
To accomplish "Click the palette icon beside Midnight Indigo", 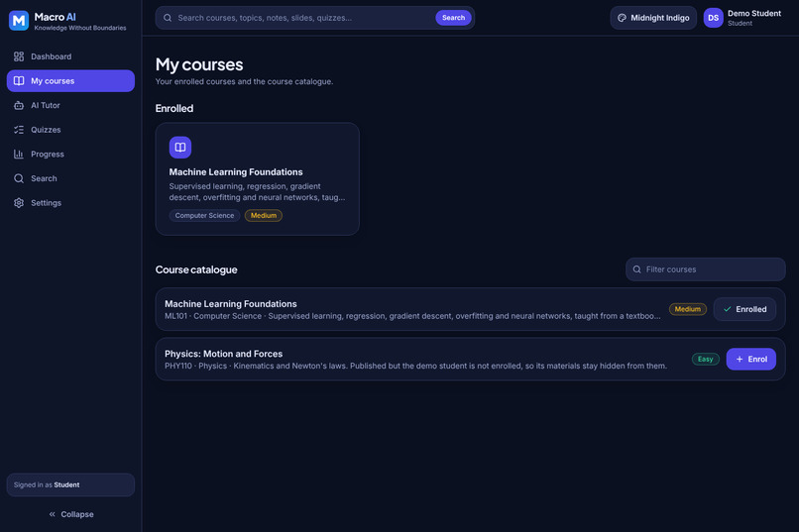I will (622, 18).
